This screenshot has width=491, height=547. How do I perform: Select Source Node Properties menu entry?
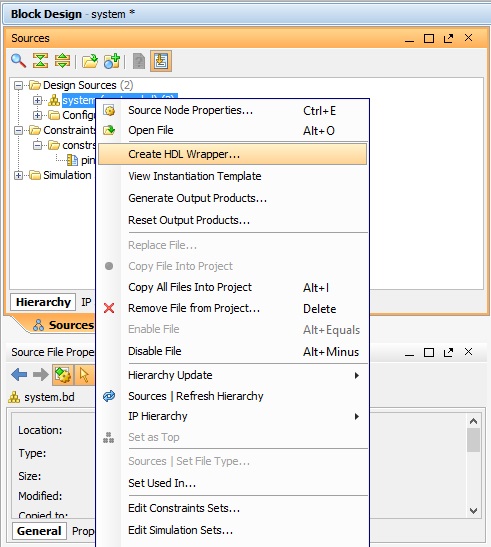click(x=233, y=111)
